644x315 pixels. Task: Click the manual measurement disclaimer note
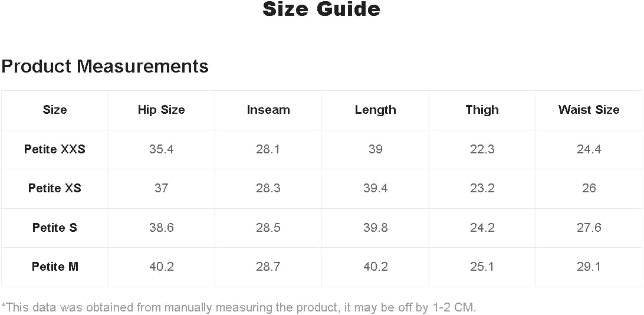click(x=238, y=307)
